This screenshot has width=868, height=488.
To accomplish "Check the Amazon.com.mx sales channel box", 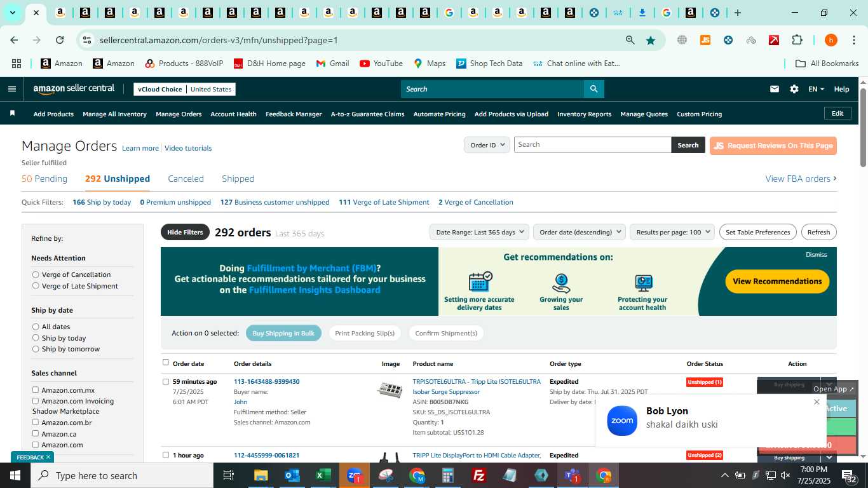I will (36, 390).
